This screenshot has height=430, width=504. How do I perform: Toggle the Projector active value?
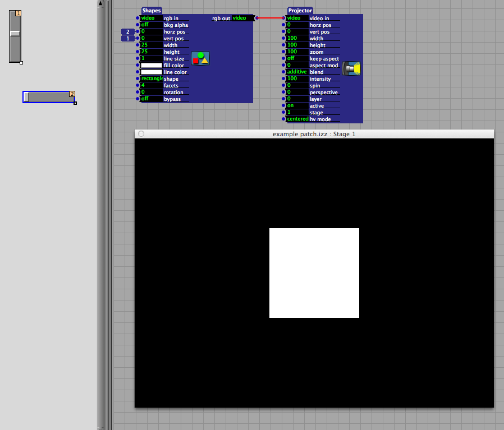click(x=296, y=106)
